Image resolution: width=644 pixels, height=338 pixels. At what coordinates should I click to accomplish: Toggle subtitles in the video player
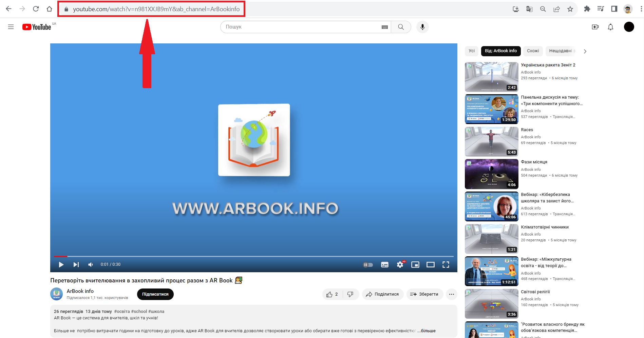[385, 265]
